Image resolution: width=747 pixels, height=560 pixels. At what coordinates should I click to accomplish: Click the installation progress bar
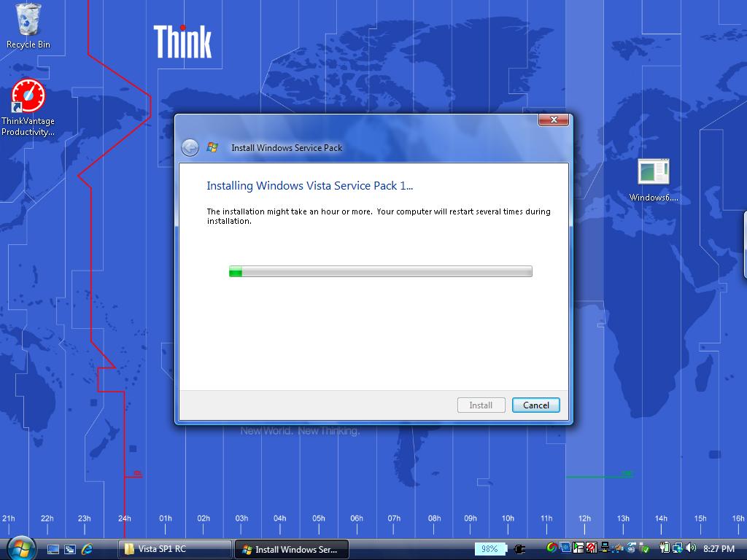[381, 271]
